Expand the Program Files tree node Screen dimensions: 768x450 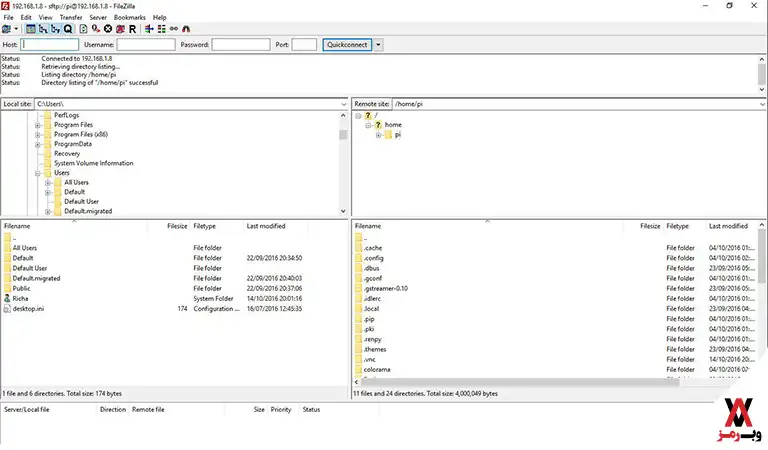tap(38, 125)
